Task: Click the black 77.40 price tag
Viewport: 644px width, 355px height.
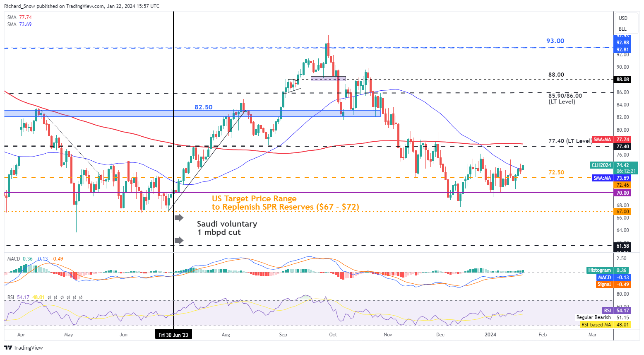Action: [x=622, y=147]
